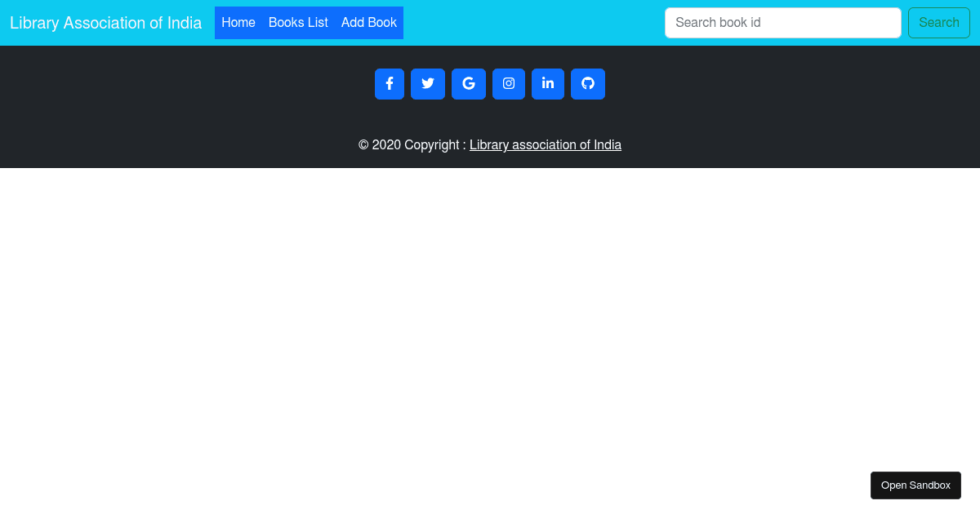Image resolution: width=980 pixels, height=514 pixels.
Task: Visit the GitHub icon in the footer
Action: pos(588,83)
